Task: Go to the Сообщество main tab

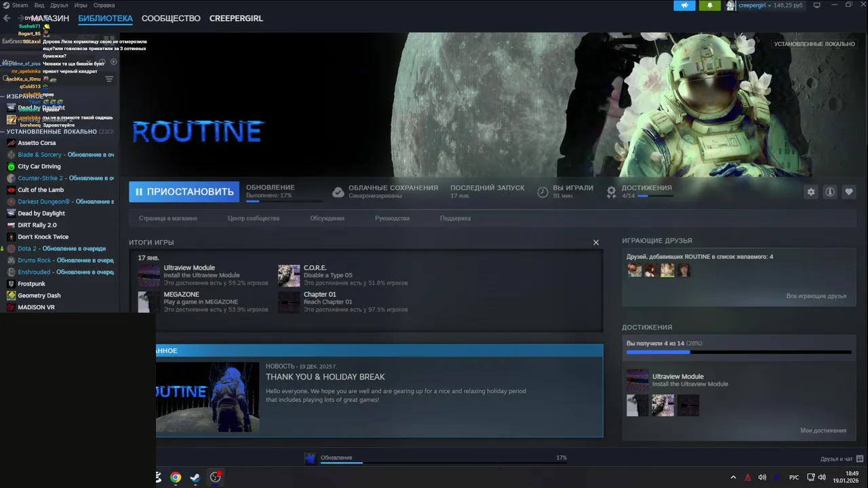Action: click(x=171, y=18)
